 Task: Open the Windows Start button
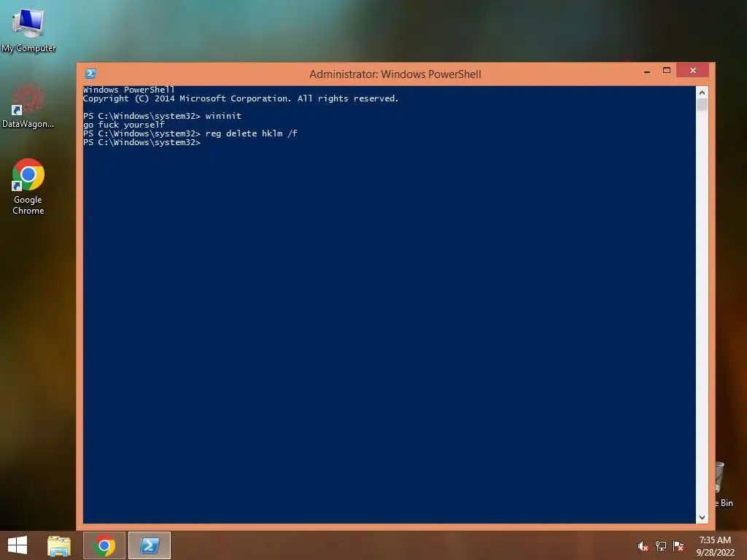point(18,545)
